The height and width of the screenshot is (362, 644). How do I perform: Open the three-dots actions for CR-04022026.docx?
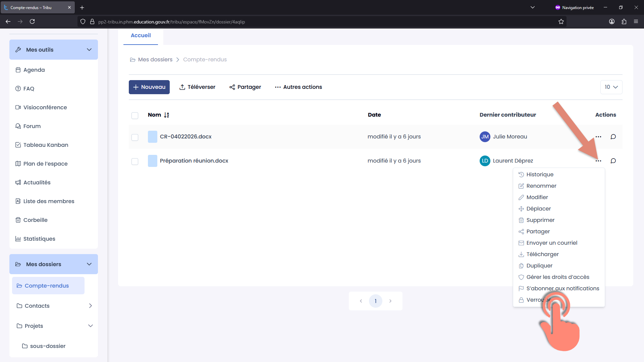coord(598,137)
